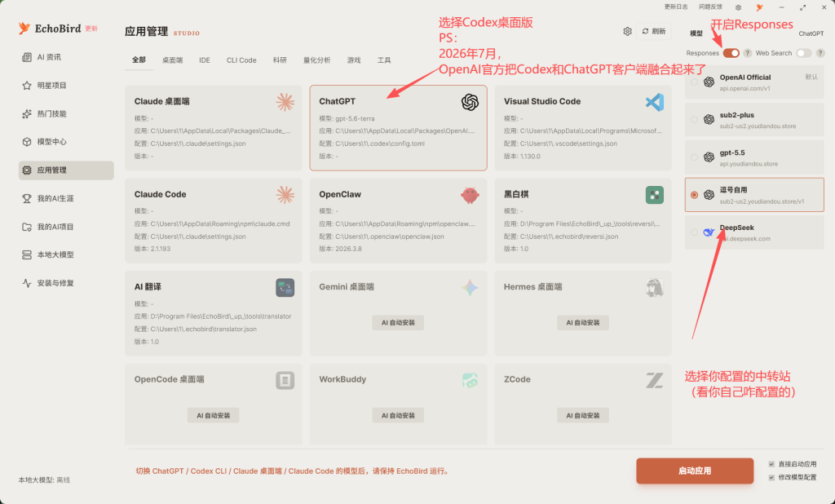Enable the Web Search toggle
This screenshot has width=835, height=504.
coord(803,53)
